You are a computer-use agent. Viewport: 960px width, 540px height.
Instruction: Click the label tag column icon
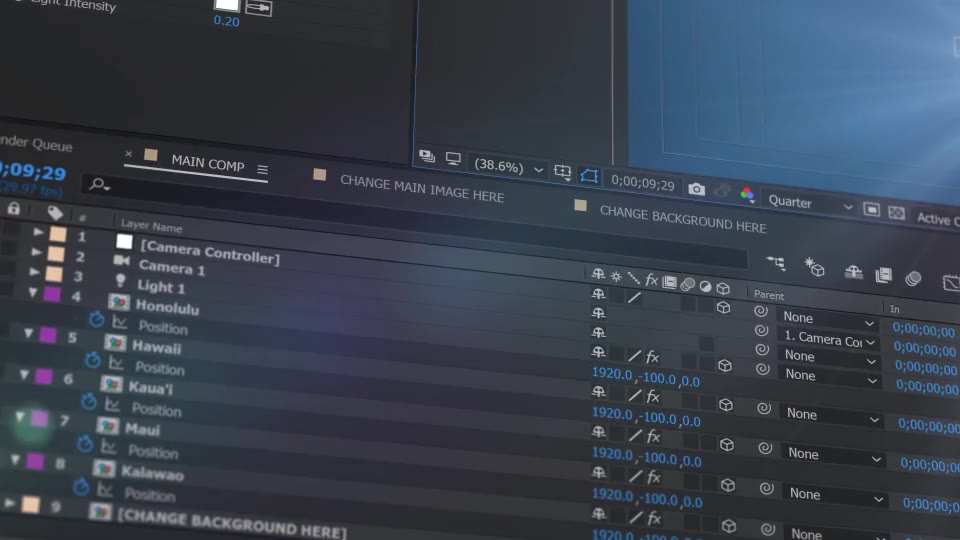[x=55, y=212]
